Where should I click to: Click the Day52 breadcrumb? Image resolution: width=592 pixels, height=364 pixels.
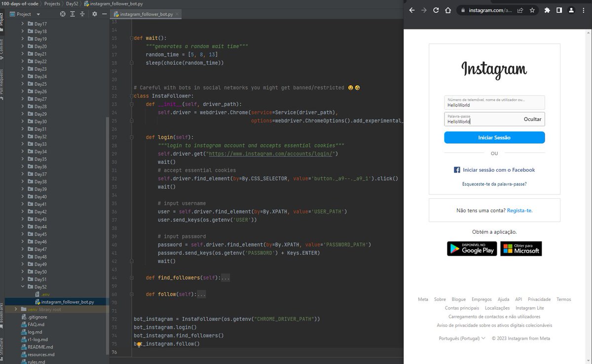click(72, 3)
